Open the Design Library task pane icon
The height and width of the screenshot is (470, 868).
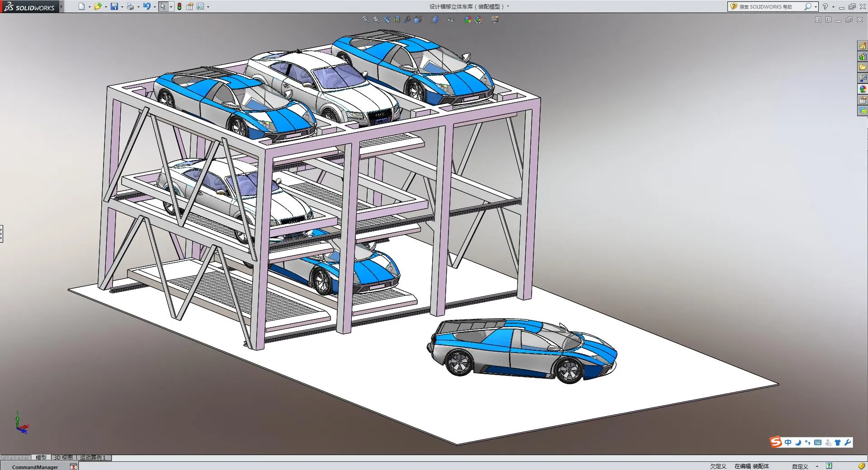click(x=863, y=56)
